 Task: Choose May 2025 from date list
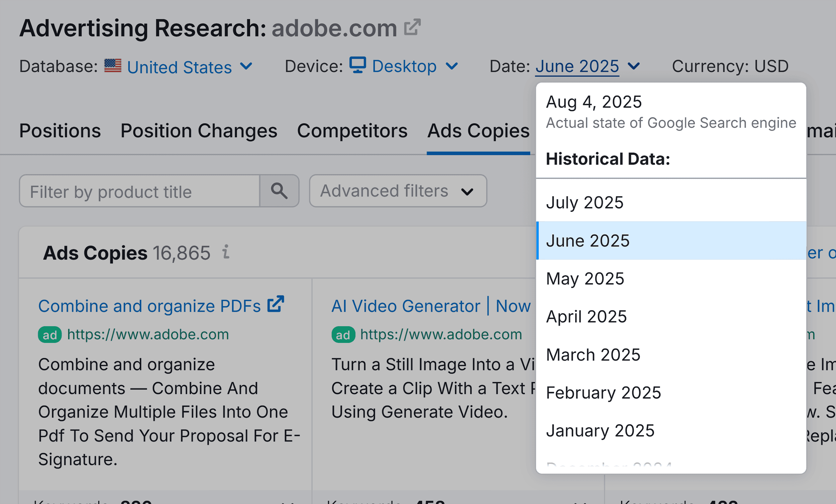(671, 278)
